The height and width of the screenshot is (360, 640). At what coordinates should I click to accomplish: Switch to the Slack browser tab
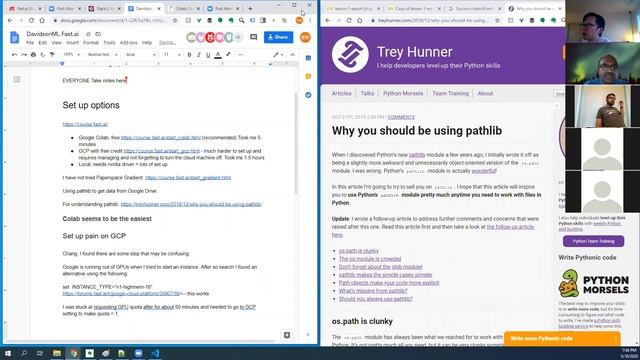[x=104, y=9]
